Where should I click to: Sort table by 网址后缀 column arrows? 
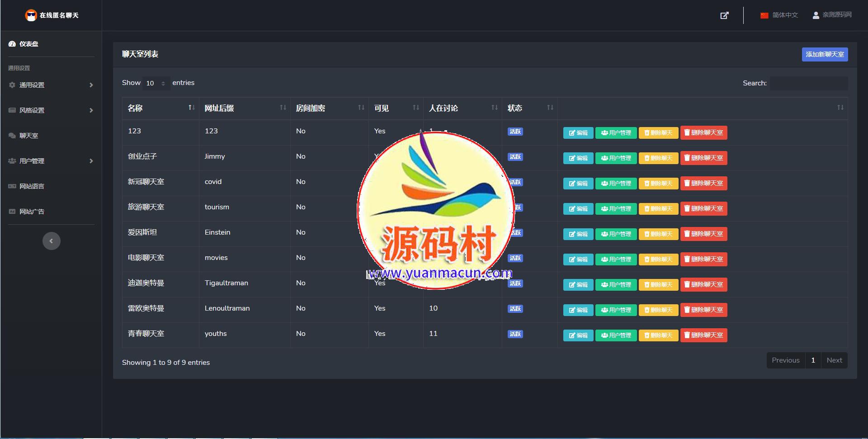[x=283, y=108]
